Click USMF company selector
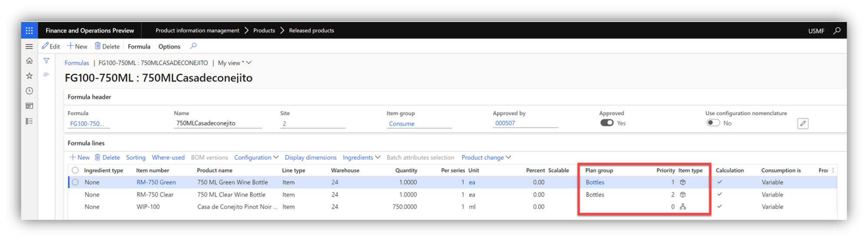Viewport: 868px width, 241px height. point(816,31)
